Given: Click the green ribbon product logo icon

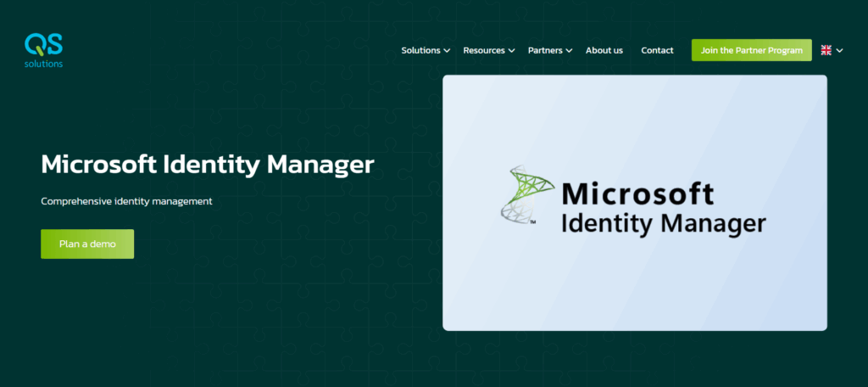Looking at the screenshot, I should [527, 194].
